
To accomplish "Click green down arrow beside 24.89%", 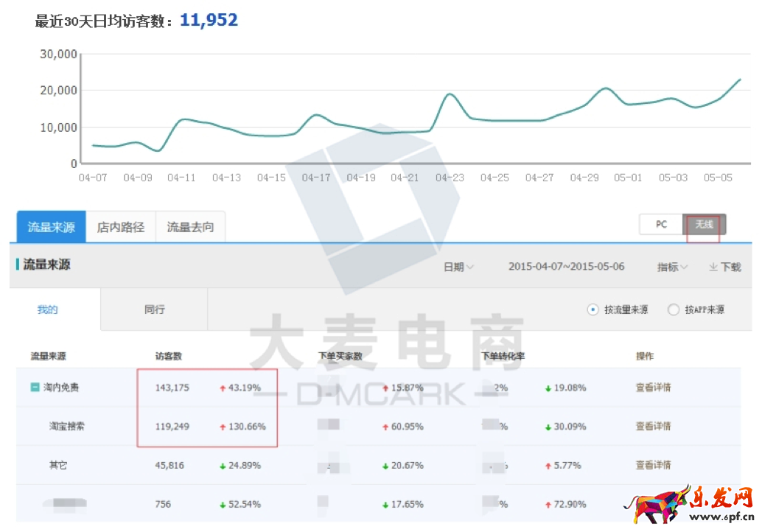I will click(223, 466).
